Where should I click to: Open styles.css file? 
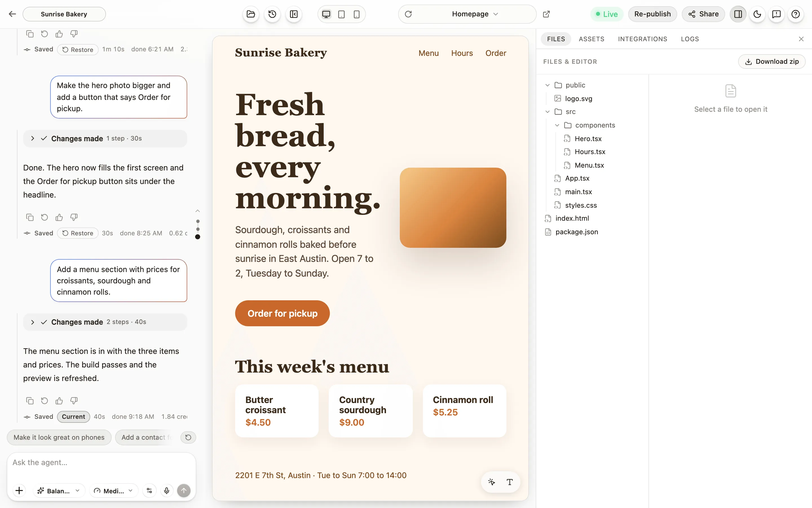[x=581, y=205]
